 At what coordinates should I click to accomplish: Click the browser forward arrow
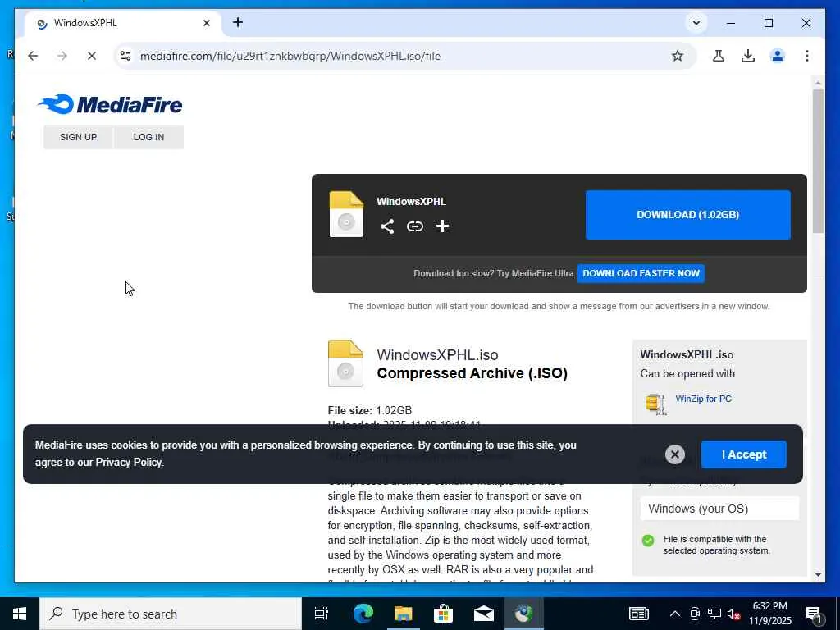tap(62, 56)
